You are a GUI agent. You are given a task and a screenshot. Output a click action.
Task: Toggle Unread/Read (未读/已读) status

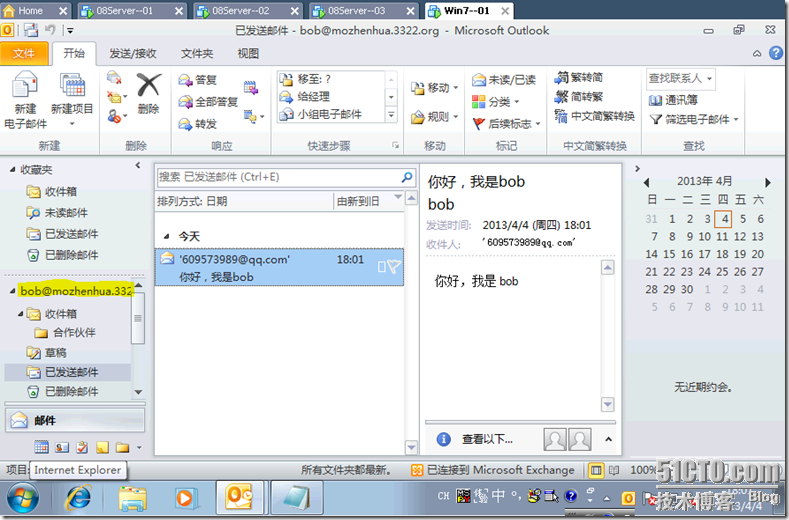pyautogui.click(x=504, y=80)
